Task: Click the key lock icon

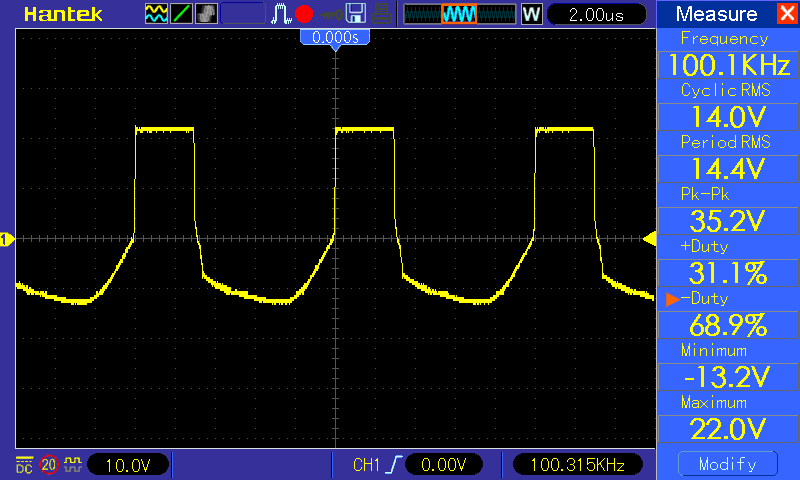Action: pos(332,14)
